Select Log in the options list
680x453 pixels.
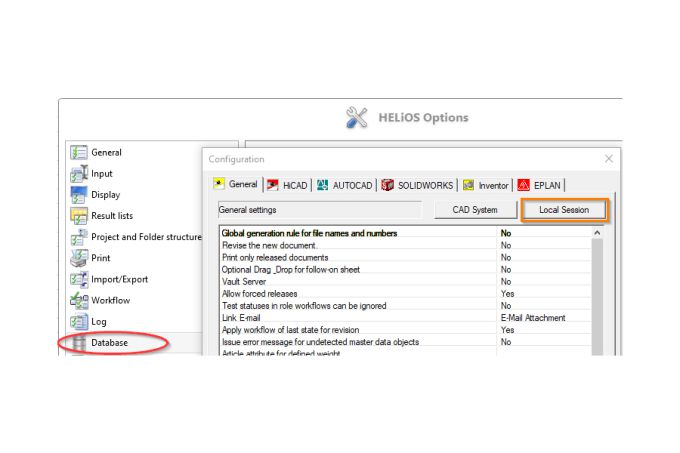click(98, 322)
